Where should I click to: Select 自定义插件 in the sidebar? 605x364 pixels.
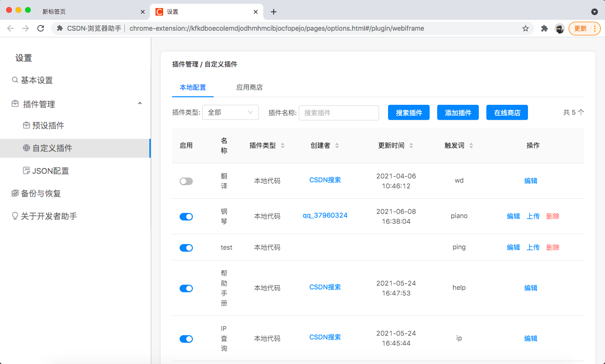point(76,148)
